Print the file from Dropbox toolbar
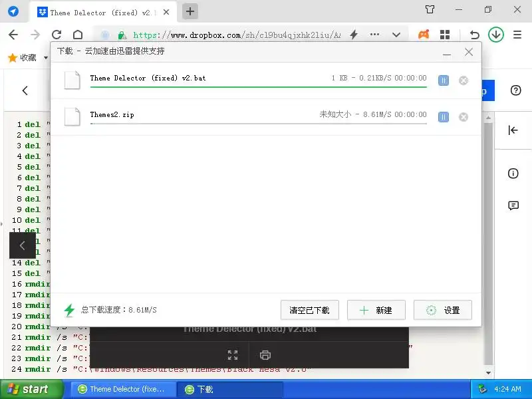Screen dimensions: 532x399 [x=265, y=355]
